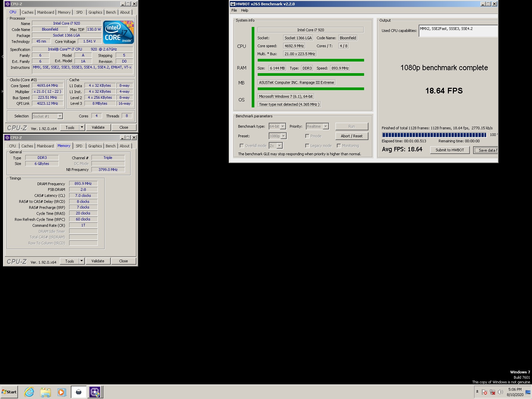
Task: Switch to the HWBOT x265 taskbar button
Action: (79, 392)
